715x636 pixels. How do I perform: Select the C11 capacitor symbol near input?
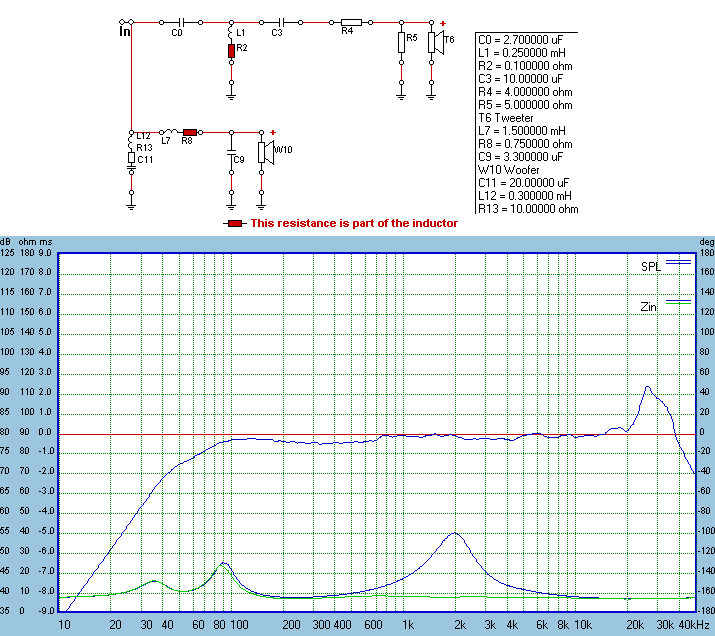click(x=131, y=167)
